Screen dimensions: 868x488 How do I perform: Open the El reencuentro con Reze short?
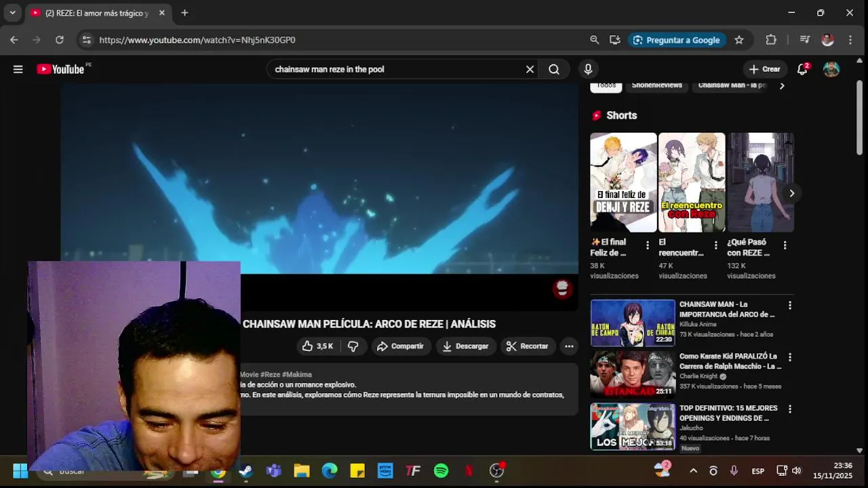point(692,182)
